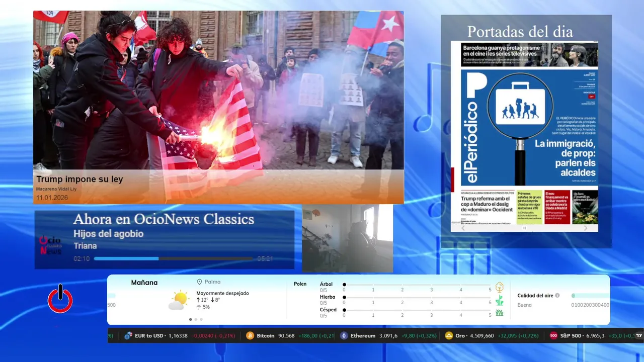Click 'La immigració, de prop' cover headline
Screen dimensions: 644x362
point(565,158)
